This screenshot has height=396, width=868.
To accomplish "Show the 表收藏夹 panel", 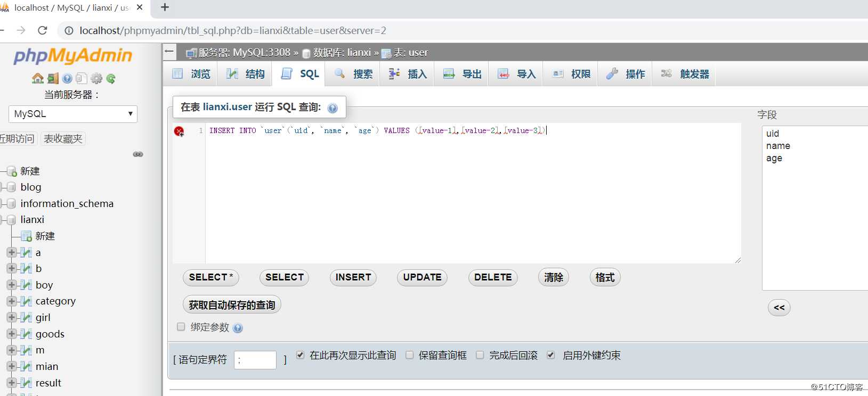I will 63,139.
